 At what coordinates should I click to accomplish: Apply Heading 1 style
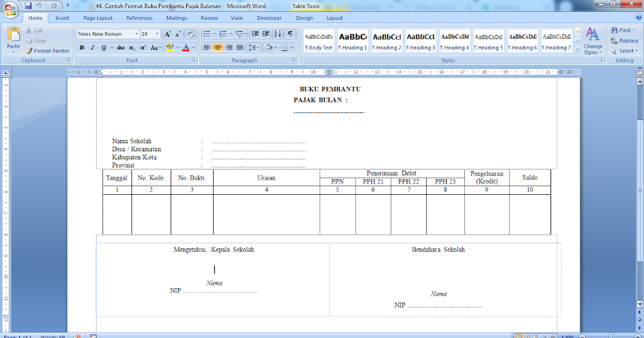(353, 41)
